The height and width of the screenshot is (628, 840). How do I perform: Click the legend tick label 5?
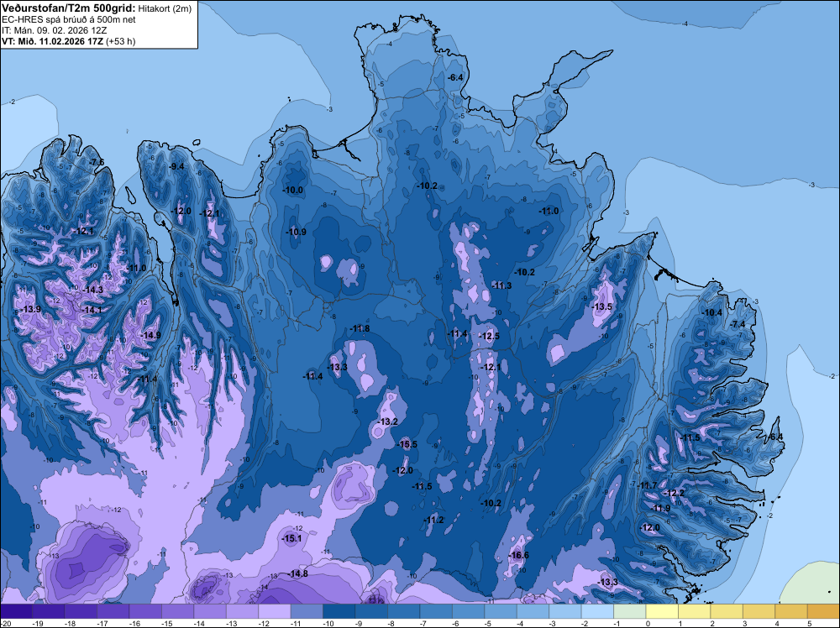pyautogui.click(x=808, y=624)
